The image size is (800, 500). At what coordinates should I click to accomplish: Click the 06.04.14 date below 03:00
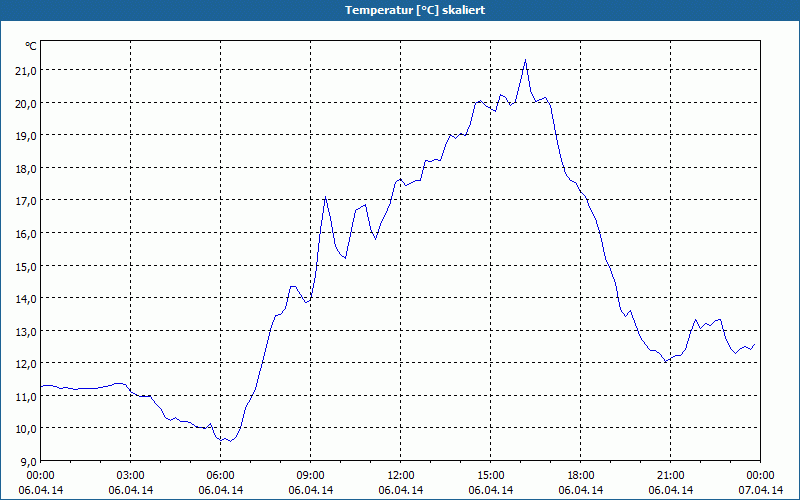[x=131, y=490]
